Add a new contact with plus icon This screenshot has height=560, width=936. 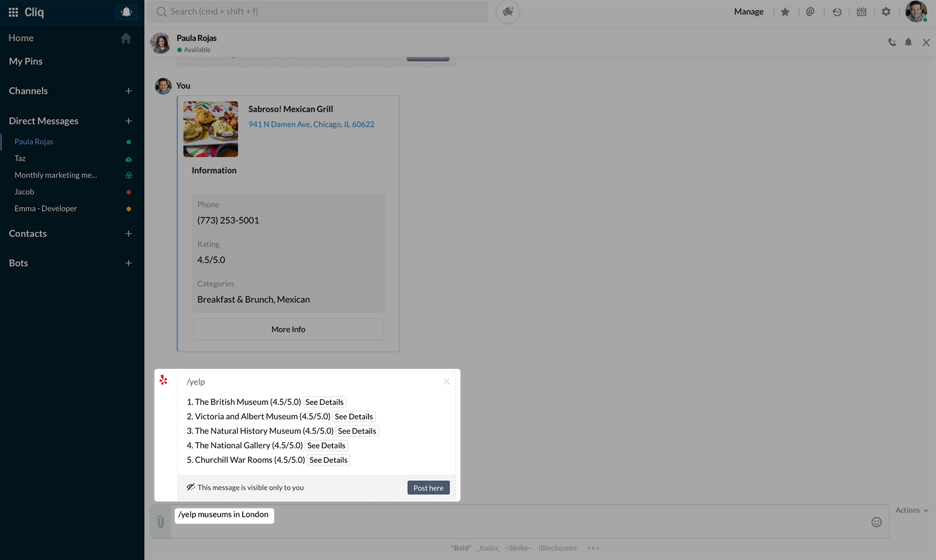tap(129, 234)
